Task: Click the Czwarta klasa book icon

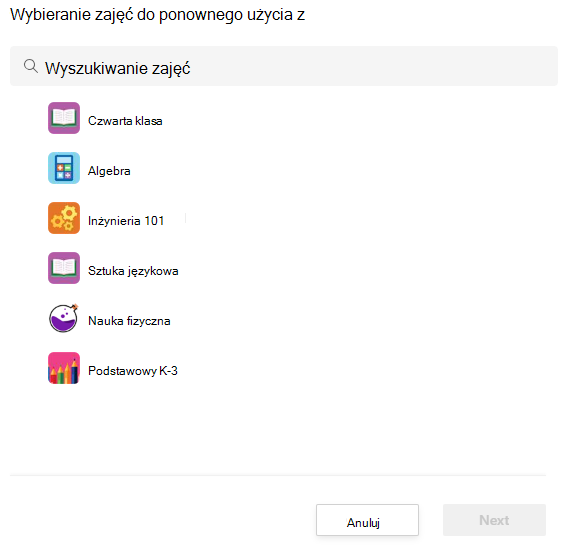Action: click(x=64, y=118)
